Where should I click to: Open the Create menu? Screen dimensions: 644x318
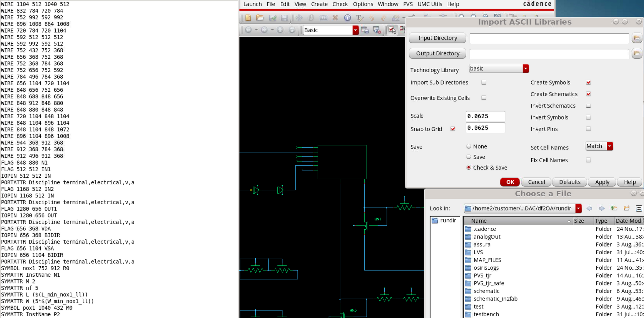(x=319, y=4)
